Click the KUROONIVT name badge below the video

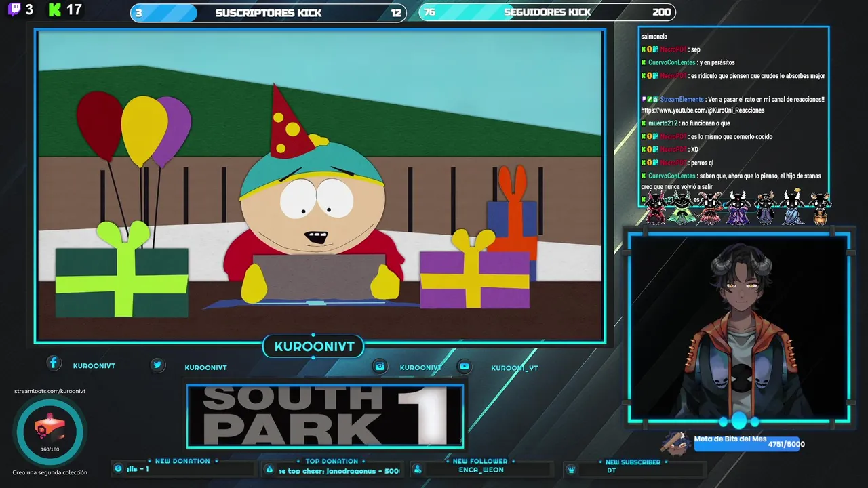point(313,346)
